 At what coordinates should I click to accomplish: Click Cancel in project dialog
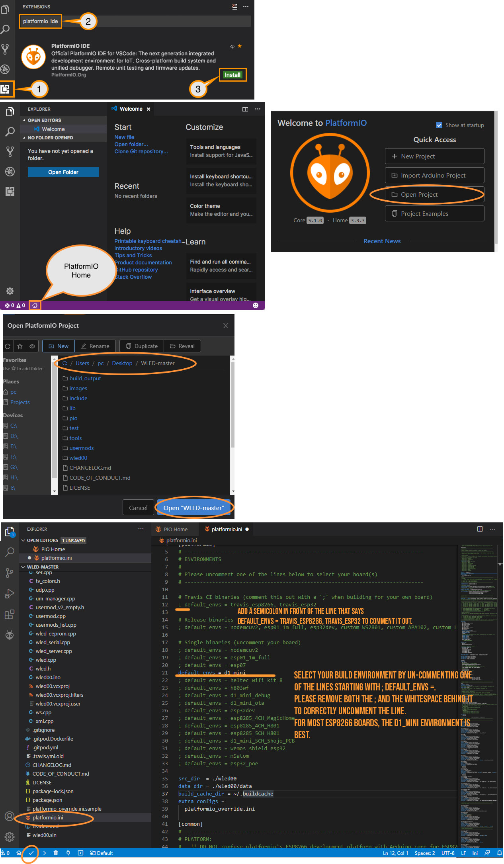(x=138, y=508)
